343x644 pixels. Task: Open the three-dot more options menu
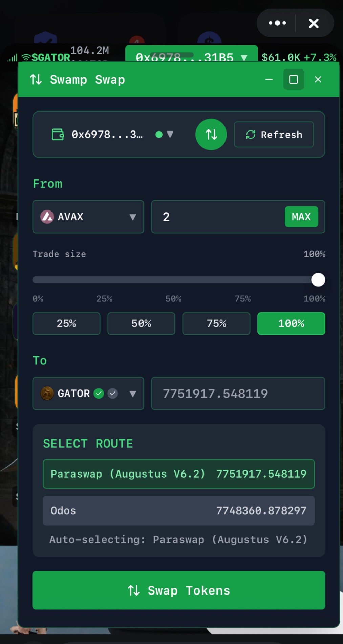(x=277, y=23)
